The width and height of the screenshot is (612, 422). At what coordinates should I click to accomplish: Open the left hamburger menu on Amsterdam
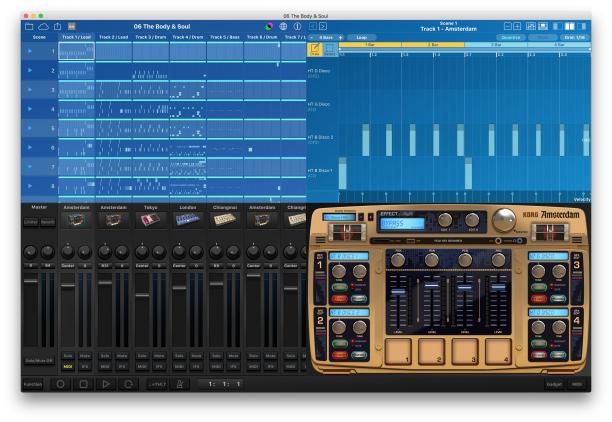(320, 240)
